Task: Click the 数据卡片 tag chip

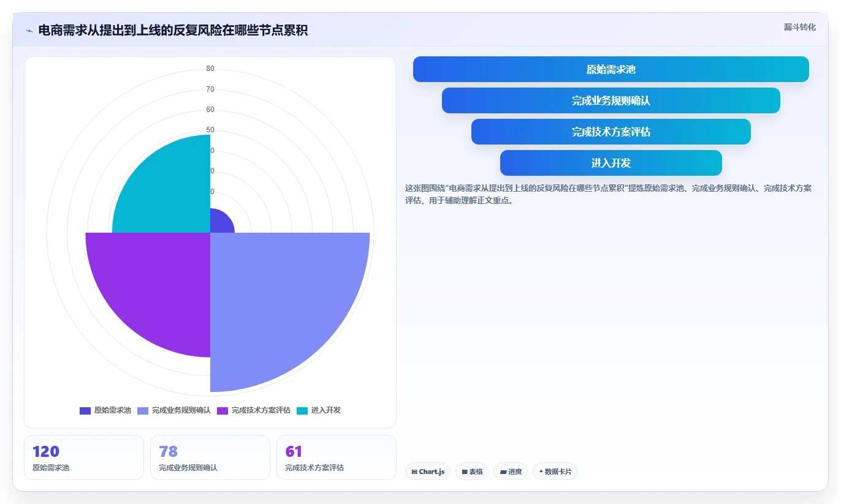Action: click(555, 472)
